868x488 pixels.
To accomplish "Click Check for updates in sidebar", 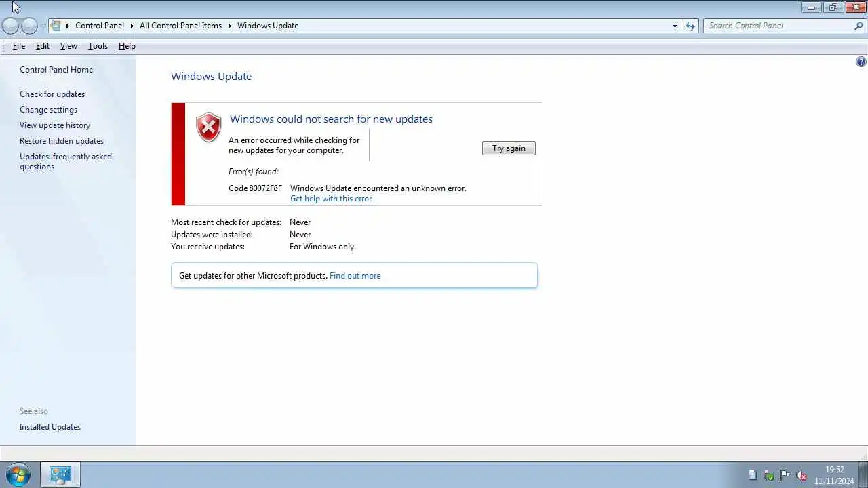I will (52, 94).
